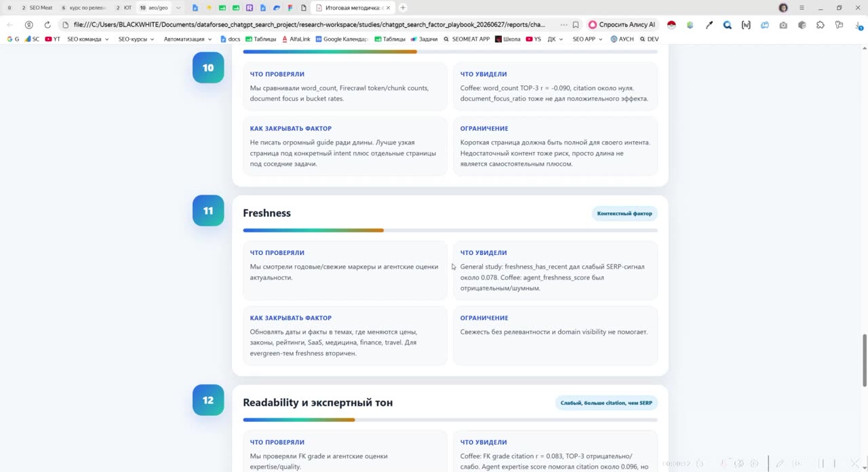The width and height of the screenshot is (868, 472).
Task: Open Google Календарь bookmark
Action: 341,39
